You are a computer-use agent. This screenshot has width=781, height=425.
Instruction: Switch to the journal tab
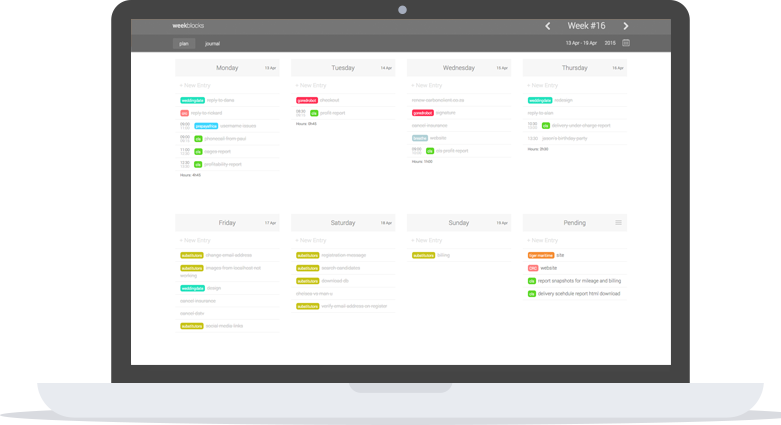[x=212, y=44]
